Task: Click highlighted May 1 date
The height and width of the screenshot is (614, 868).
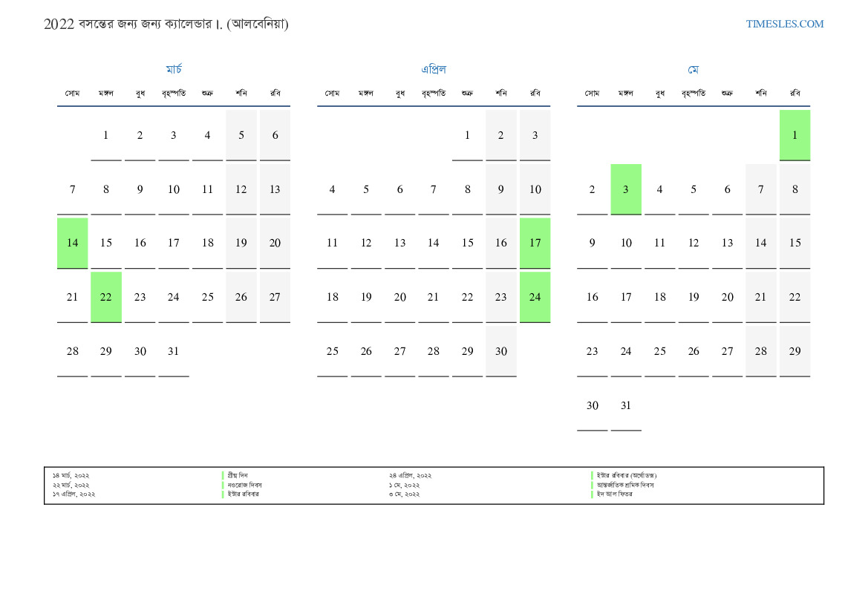Action: pyautogui.click(x=794, y=135)
